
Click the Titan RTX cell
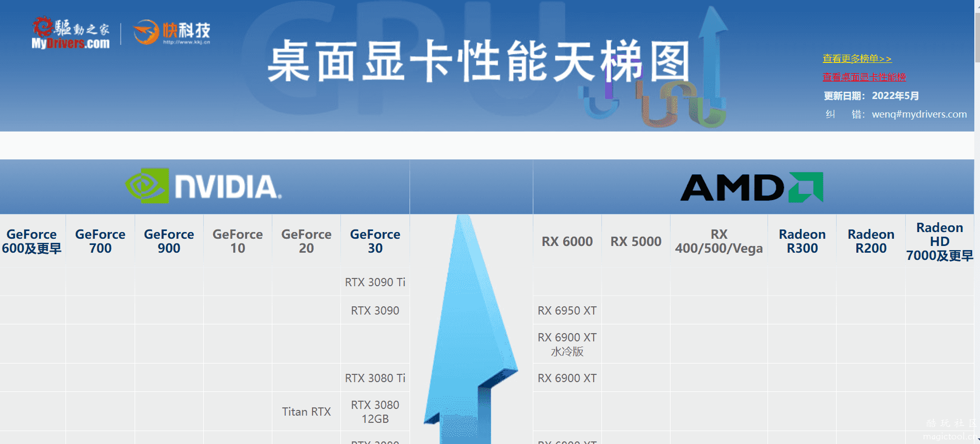tap(306, 412)
